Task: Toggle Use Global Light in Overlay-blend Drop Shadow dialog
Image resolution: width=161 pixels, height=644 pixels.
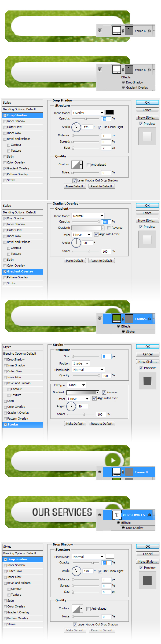Action: pyautogui.click(x=100, y=127)
